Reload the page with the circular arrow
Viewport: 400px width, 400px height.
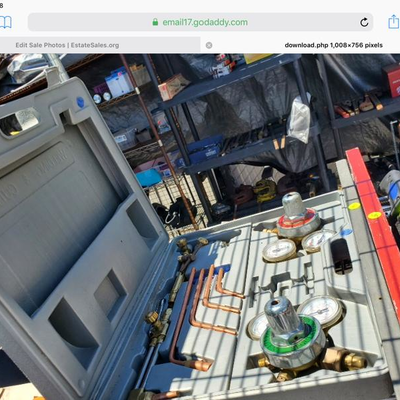coord(364,22)
